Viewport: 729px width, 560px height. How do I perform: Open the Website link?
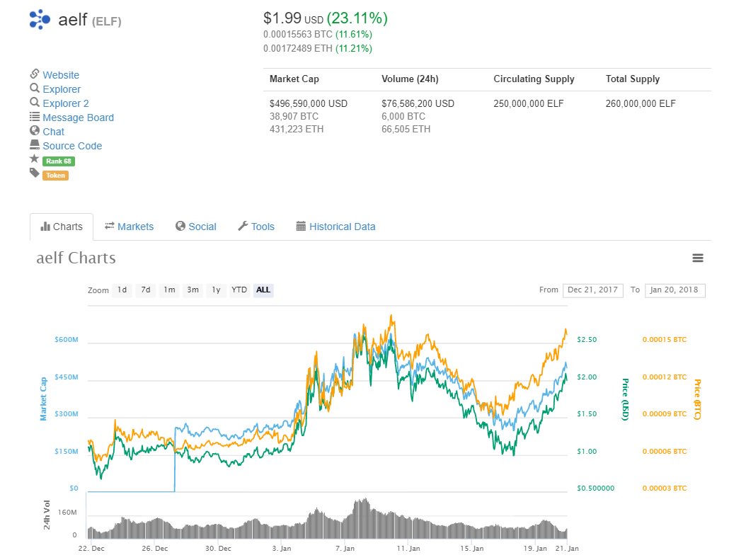click(x=61, y=75)
